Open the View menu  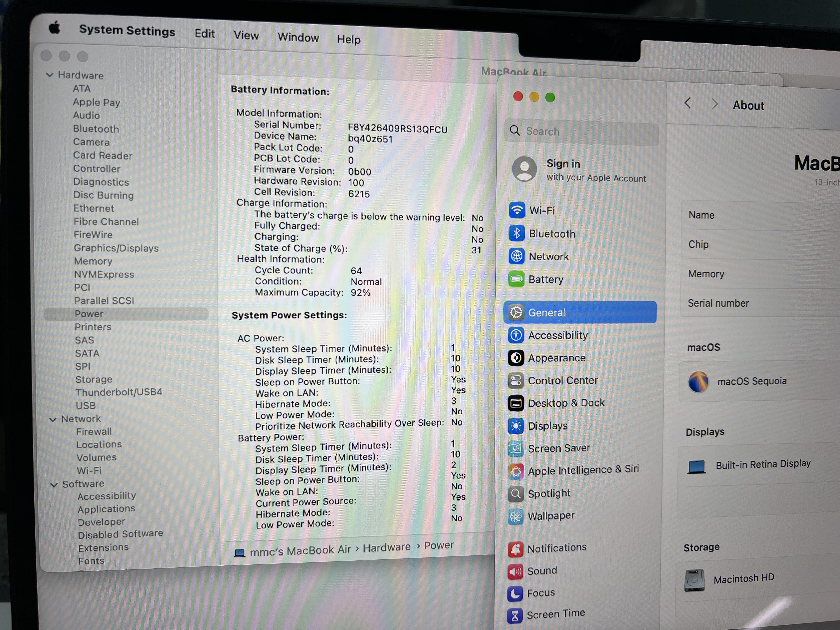(x=246, y=35)
